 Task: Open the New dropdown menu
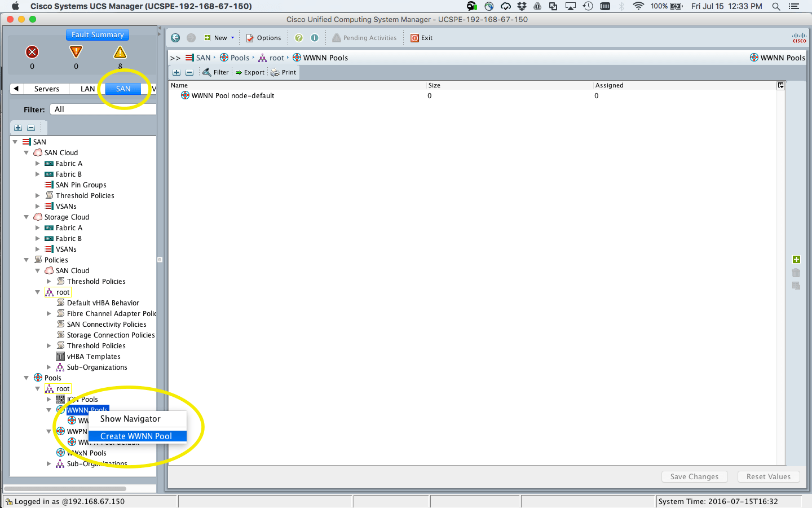[x=220, y=38]
